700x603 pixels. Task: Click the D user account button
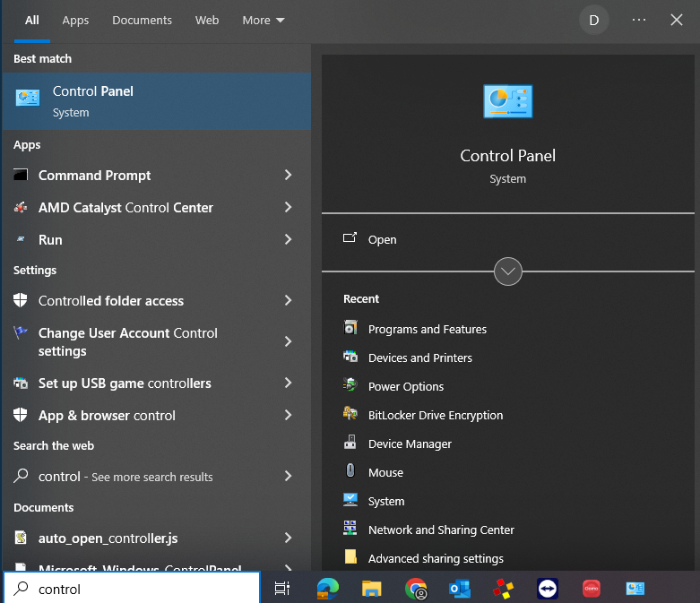[593, 20]
